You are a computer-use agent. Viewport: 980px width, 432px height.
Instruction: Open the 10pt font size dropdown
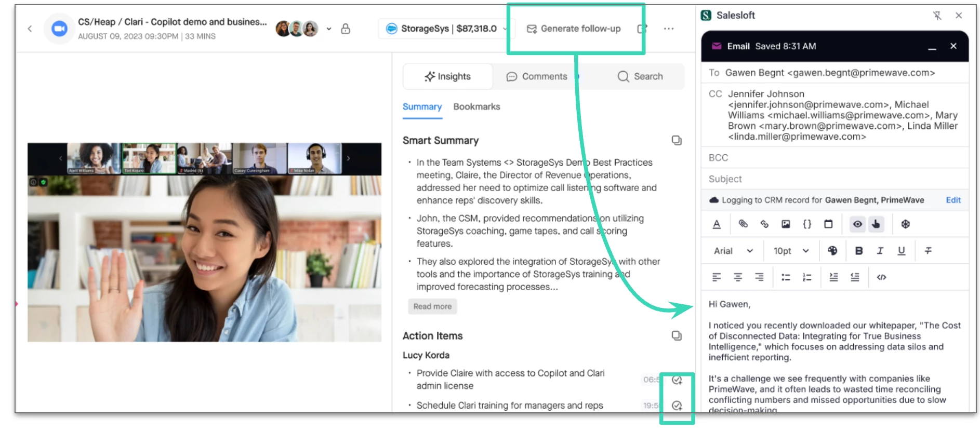pyautogui.click(x=791, y=251)
